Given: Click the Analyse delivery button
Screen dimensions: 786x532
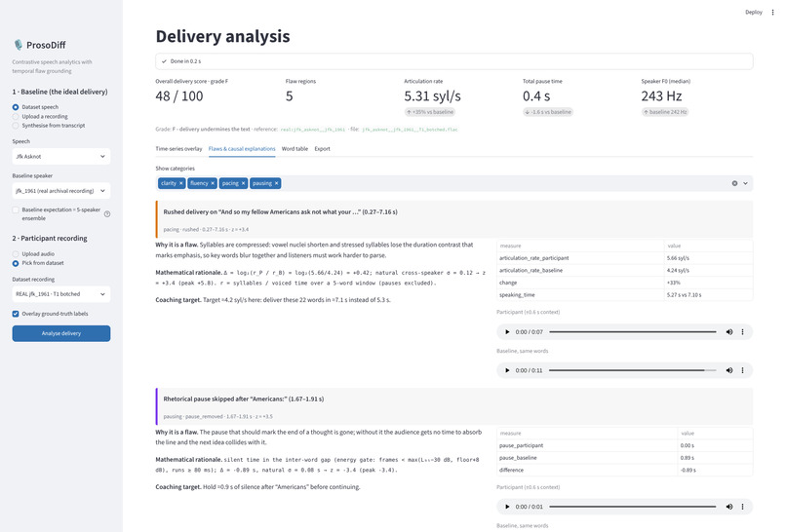Looking at the screenshot, I should (x=61, y=333).
